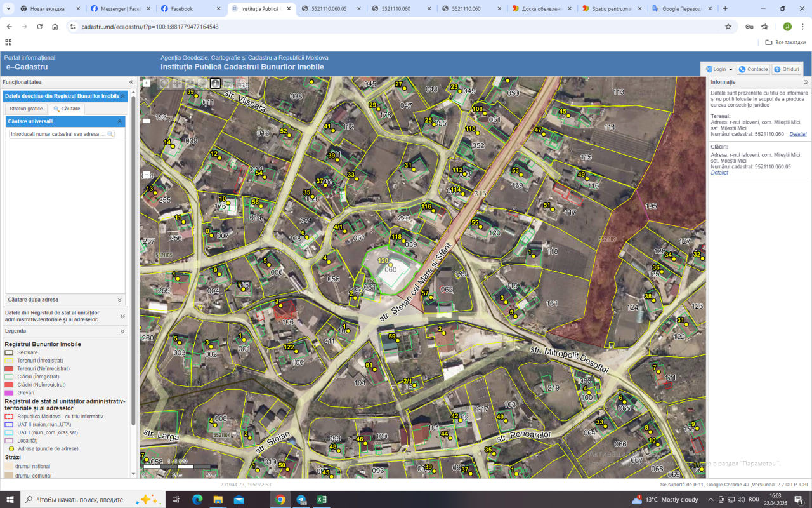
Task: Collapse the Căutare universală section
Action: [119, 121]
